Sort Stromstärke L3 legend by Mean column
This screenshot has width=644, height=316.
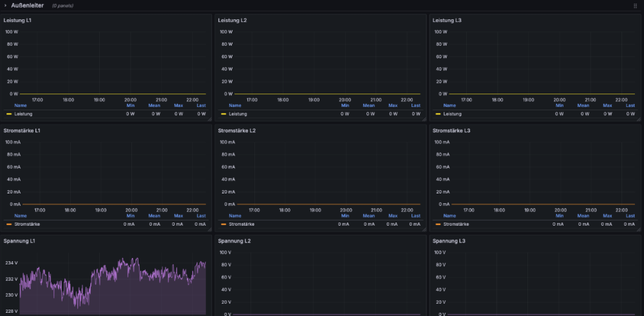point(583,216)
